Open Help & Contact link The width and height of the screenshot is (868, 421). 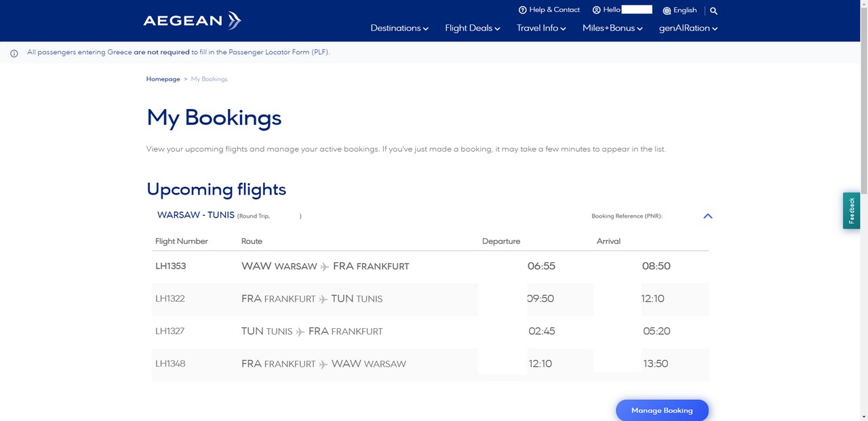tap(549, 10)
